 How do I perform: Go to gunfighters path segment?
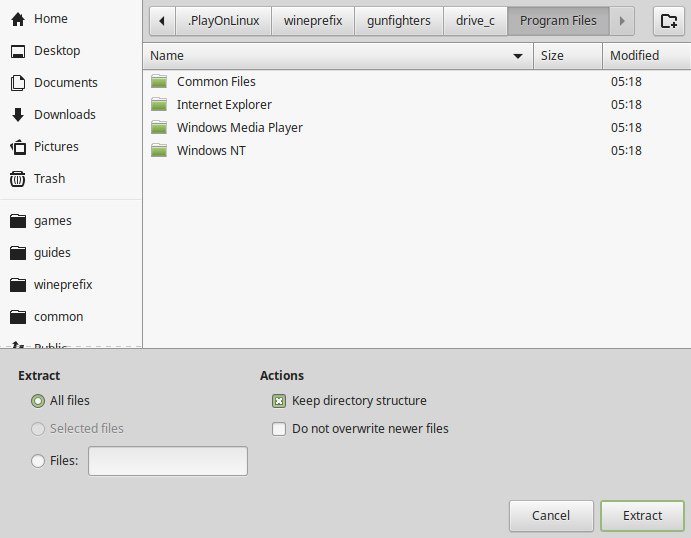pos(399,21)
